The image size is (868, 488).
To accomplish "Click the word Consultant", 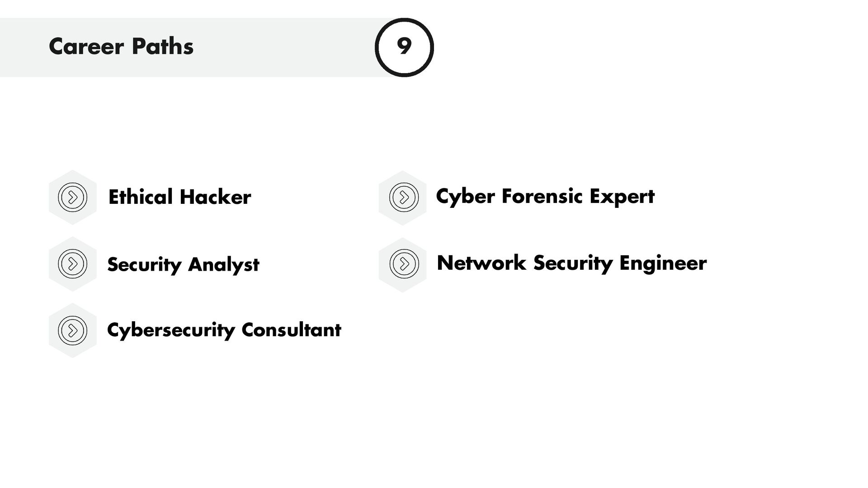I will point(291,330).
